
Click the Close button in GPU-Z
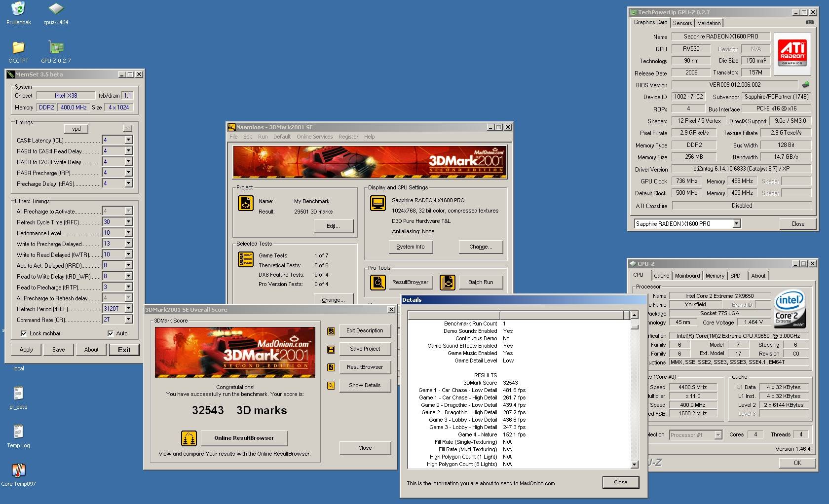(x=798, y=224)
